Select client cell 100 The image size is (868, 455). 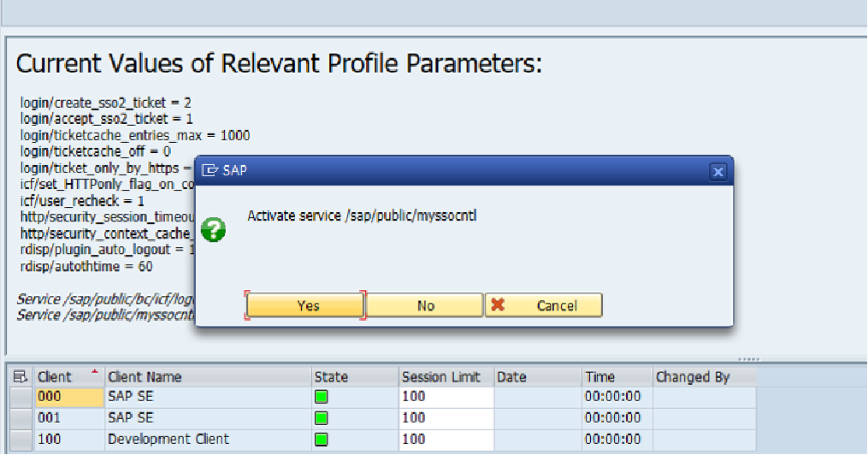pos(69,440)
